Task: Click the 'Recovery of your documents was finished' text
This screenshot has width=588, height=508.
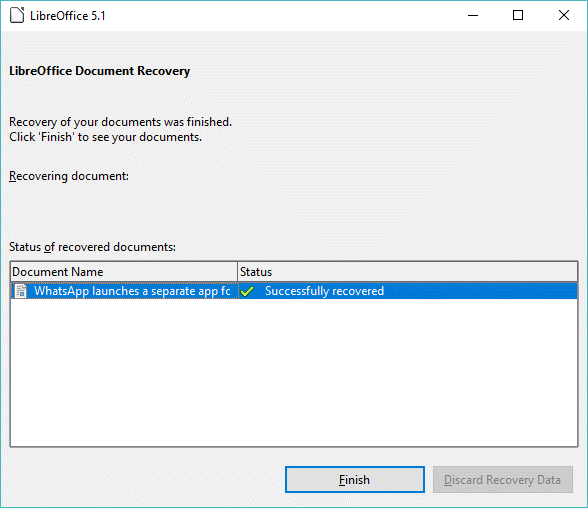Action: click(x=120, y=122)
